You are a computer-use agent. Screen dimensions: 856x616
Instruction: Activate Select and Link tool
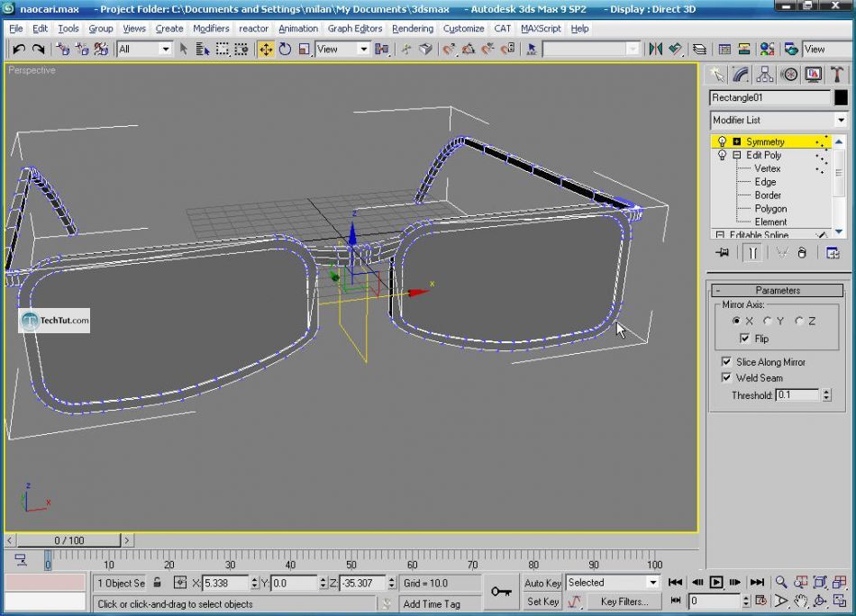63,50
